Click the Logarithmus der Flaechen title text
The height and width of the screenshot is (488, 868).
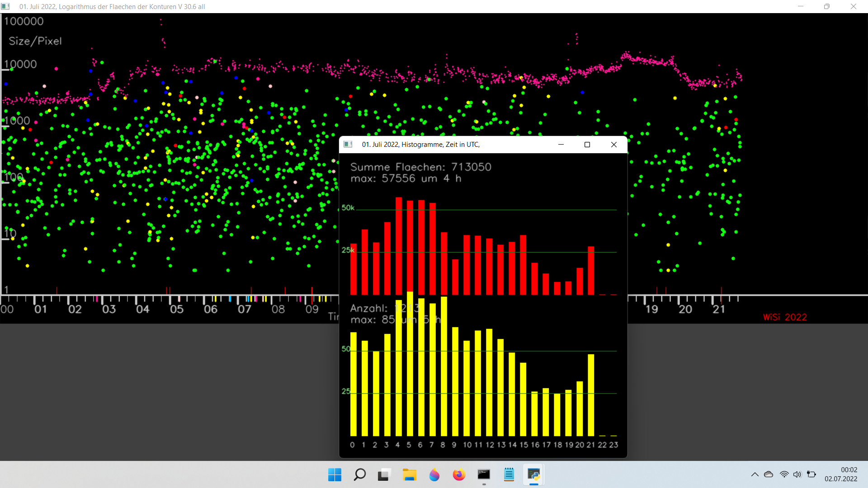pyautogui.click(x=112, y=7)
